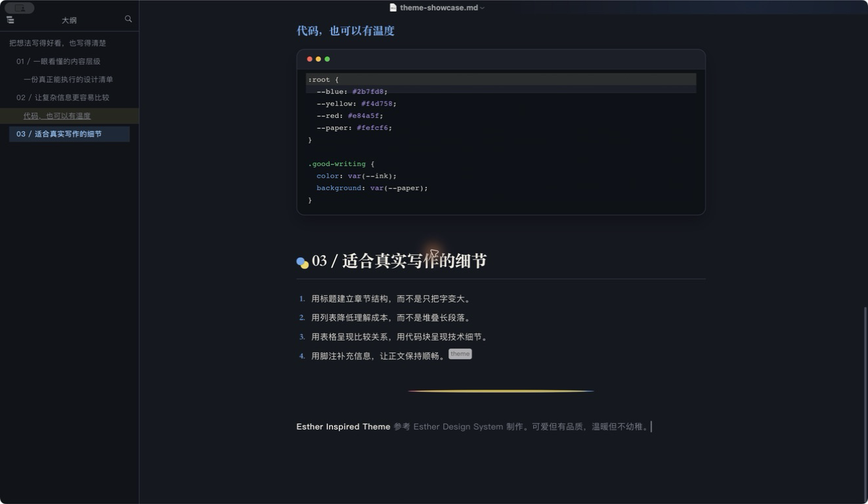
Task: Click the --red: #e84a5f code line
Action: pos(349,115)
